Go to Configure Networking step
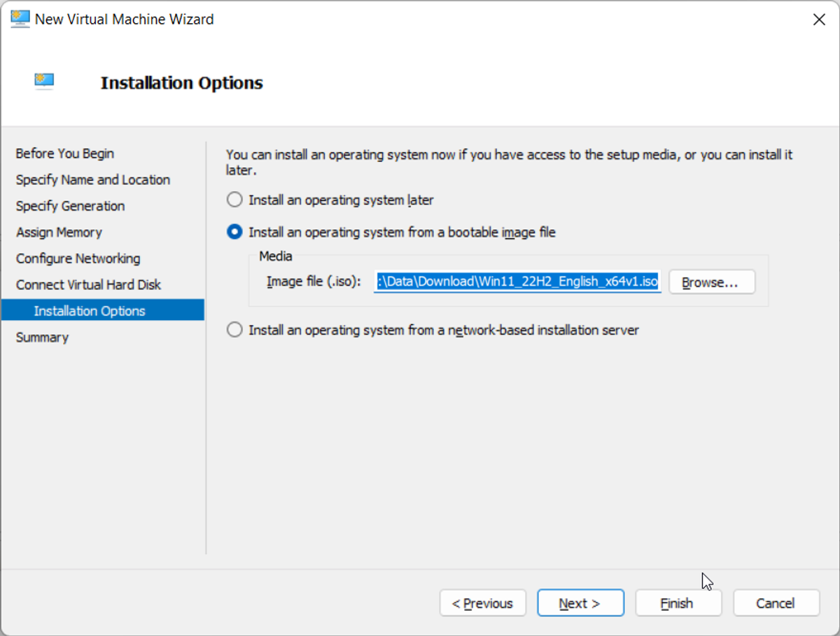This screenshot has width=840, height=636. tap(78, 258)
